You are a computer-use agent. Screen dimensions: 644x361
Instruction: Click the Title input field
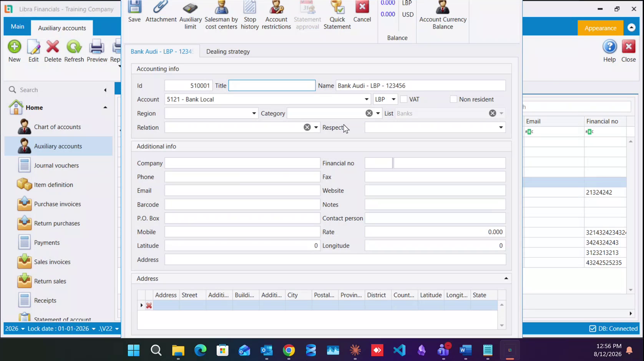[x=272, y=85]
